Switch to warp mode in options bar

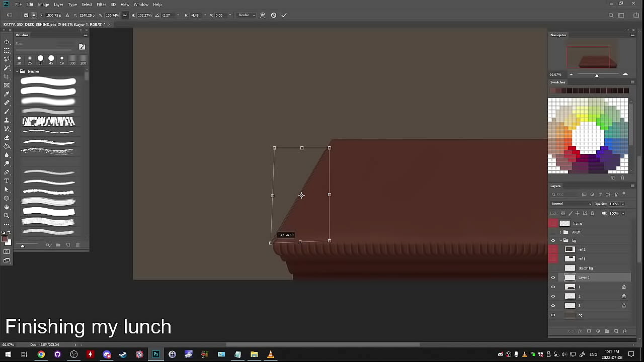(x=263, y=15)
